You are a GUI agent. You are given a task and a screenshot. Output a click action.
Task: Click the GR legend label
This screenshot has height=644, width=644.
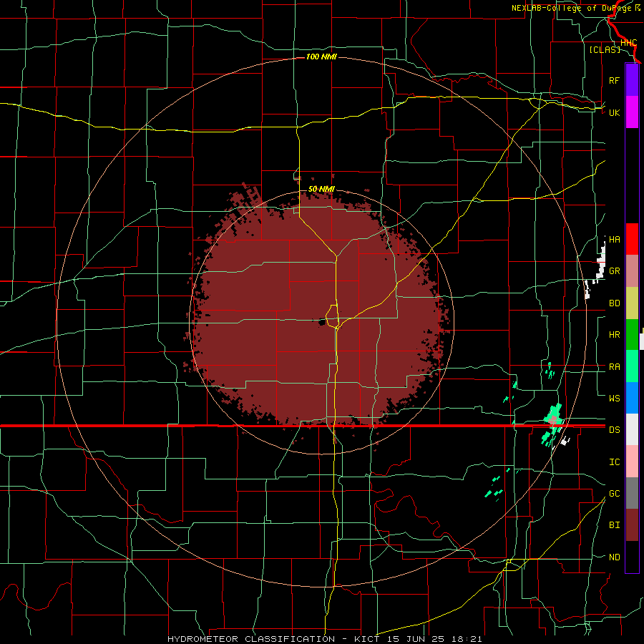point(614,271)
